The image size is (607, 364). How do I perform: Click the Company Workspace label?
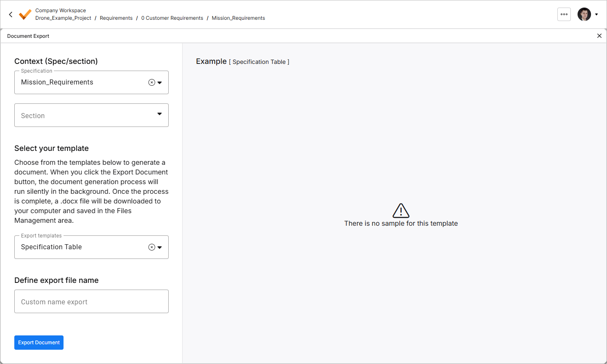coord(61,11)
